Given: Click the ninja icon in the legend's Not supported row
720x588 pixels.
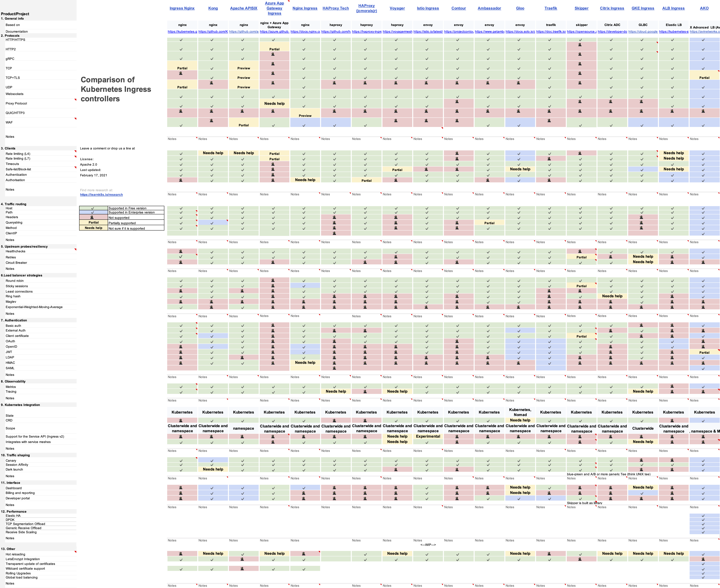Looking at the screenshot, I should point(92,217).
